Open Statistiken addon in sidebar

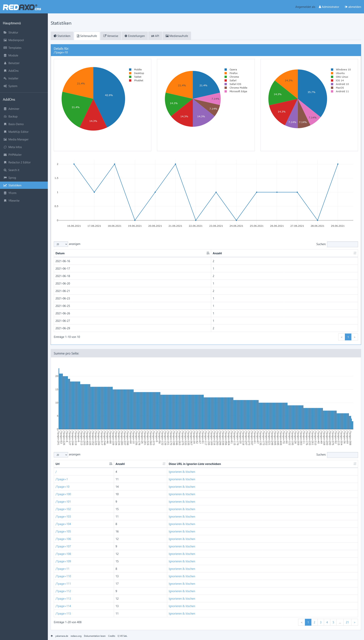tap(24, 185)
